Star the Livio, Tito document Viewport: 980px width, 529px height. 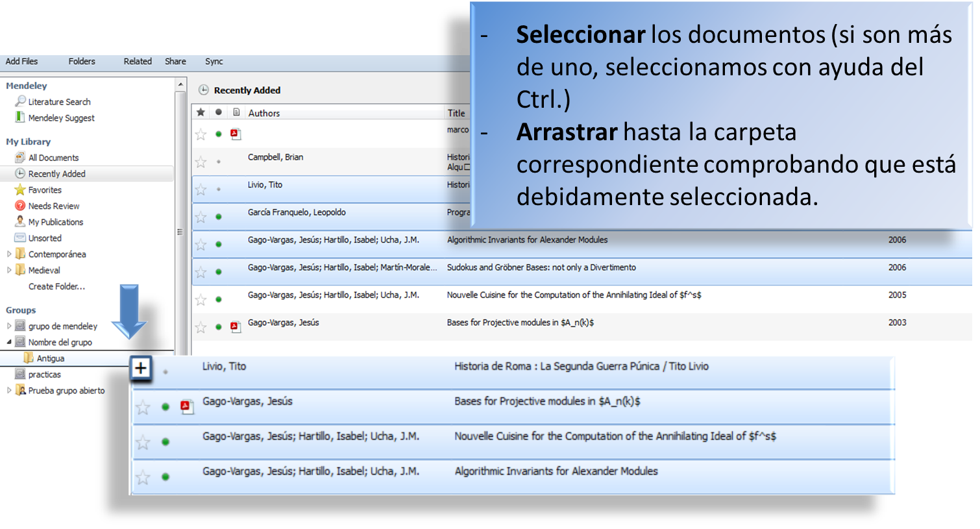201,190
